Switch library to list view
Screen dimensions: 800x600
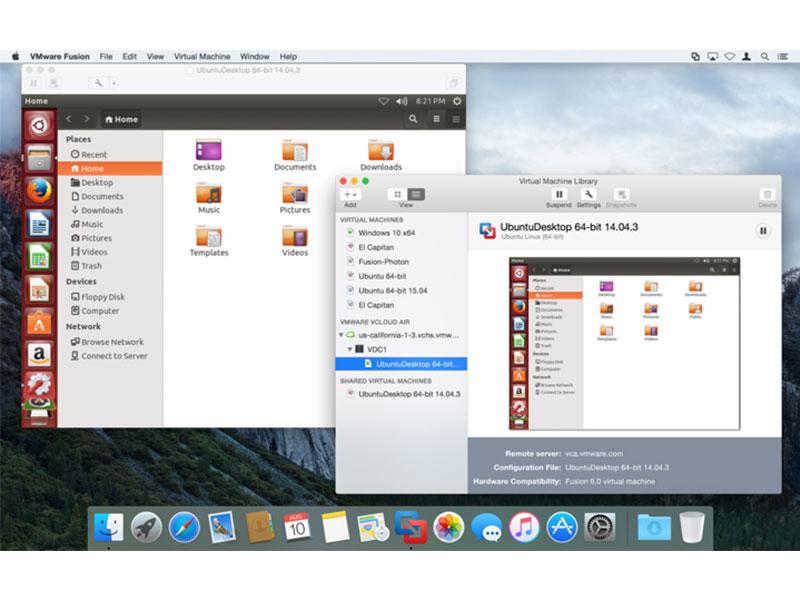(416, 194)
